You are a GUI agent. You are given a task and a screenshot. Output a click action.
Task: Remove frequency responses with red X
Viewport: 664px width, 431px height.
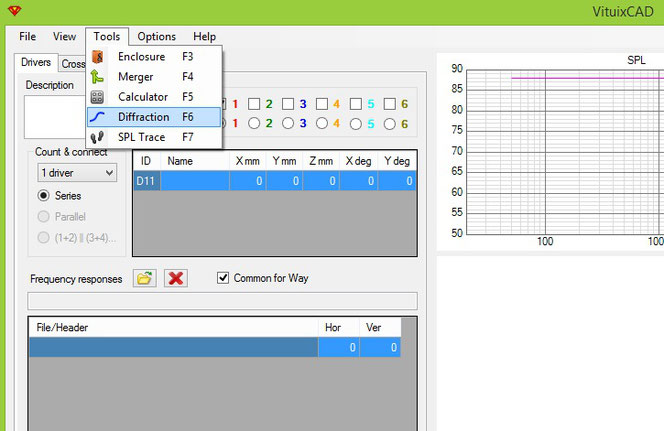tap(176, 278)
